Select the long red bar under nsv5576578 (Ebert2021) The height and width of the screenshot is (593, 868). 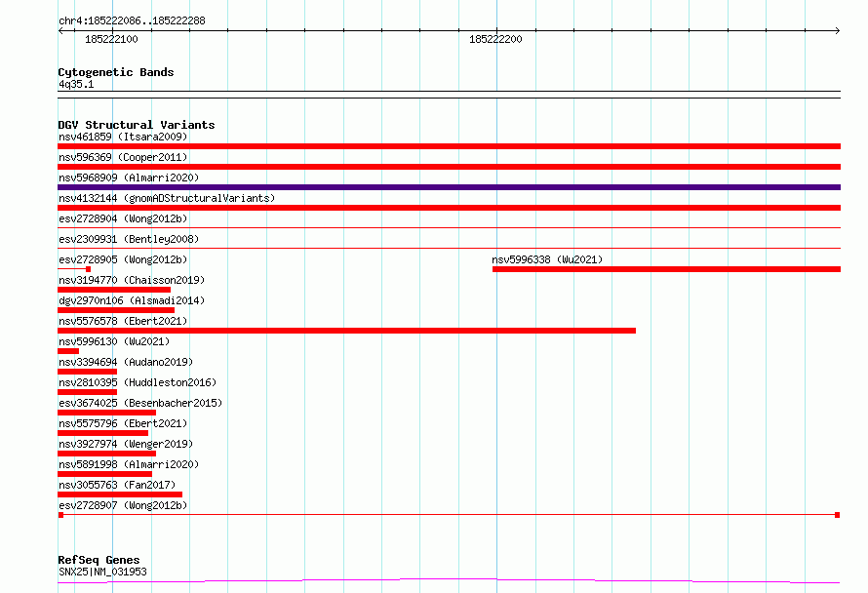346,331
